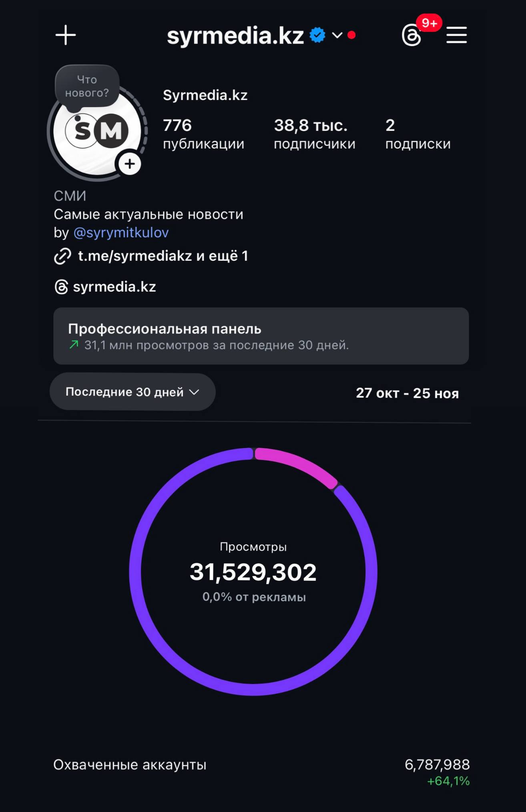
Task: View the 776 публикации count
Action: 203,134
